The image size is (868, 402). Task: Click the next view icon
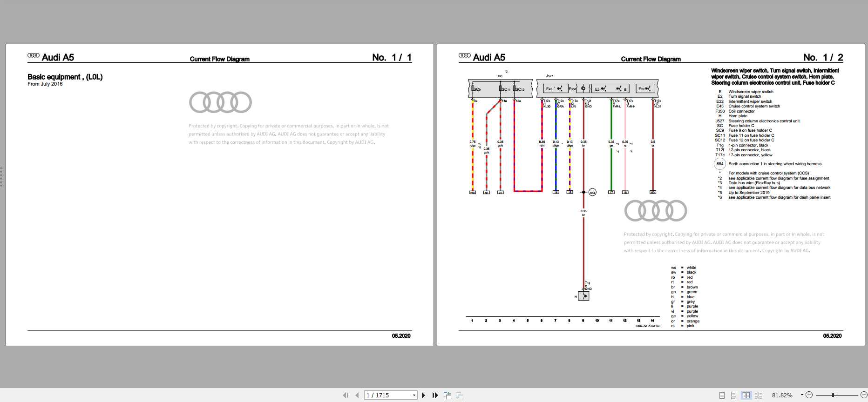[460, 395]
